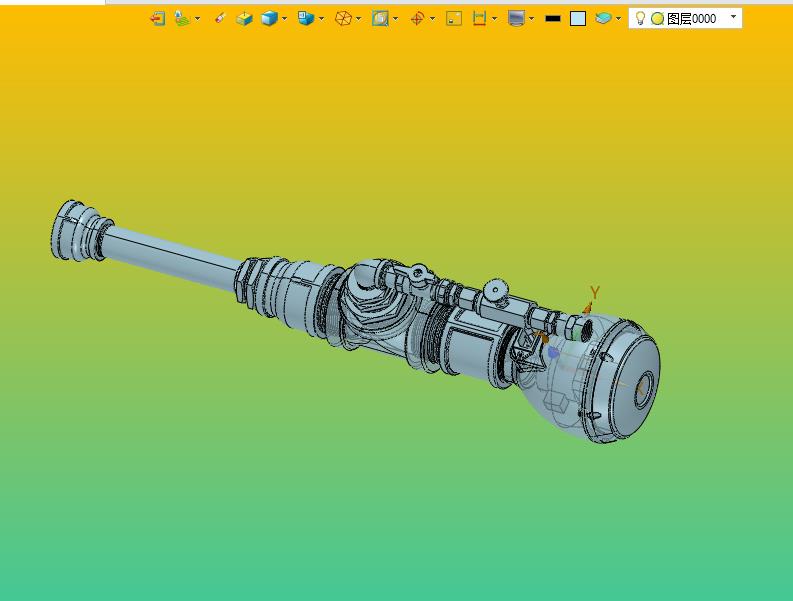The width and height of the screenshot is (793, 601).
Task: Open the measure tool dropdown arrow
Action: (495, 19)
